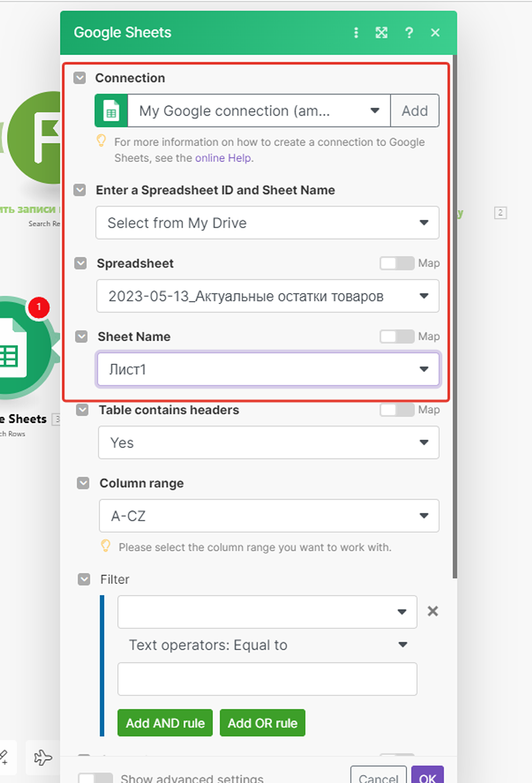Open the filter column dropdown
The image size is (532, 783).
click(267, 612)
